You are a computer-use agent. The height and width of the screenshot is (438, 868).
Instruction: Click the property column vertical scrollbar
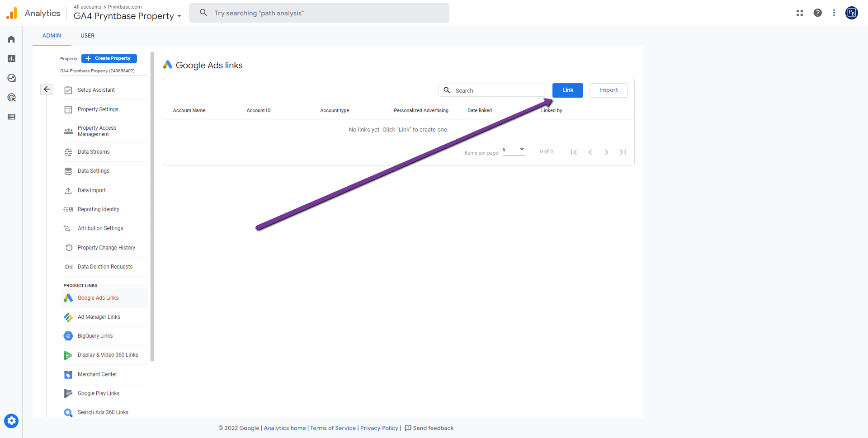click(x=152, y=206)
